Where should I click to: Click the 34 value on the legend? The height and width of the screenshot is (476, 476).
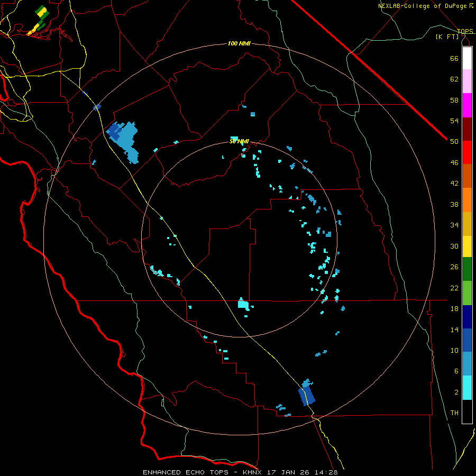pyautogui.click(x=454, y=225)
